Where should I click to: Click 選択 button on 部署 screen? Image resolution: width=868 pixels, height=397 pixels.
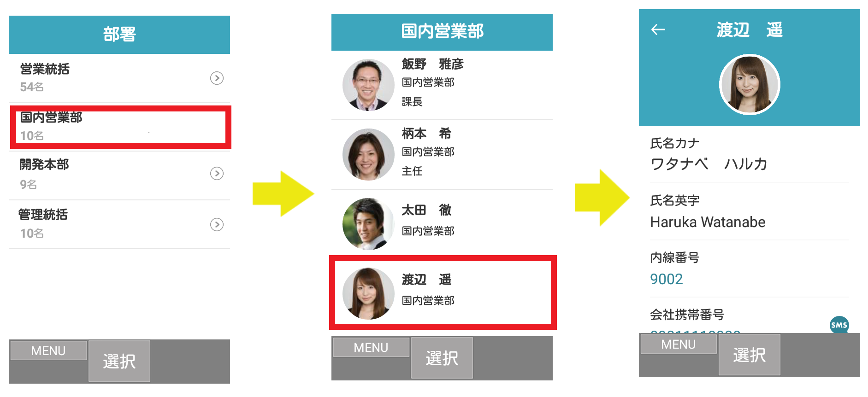point(119,361)
